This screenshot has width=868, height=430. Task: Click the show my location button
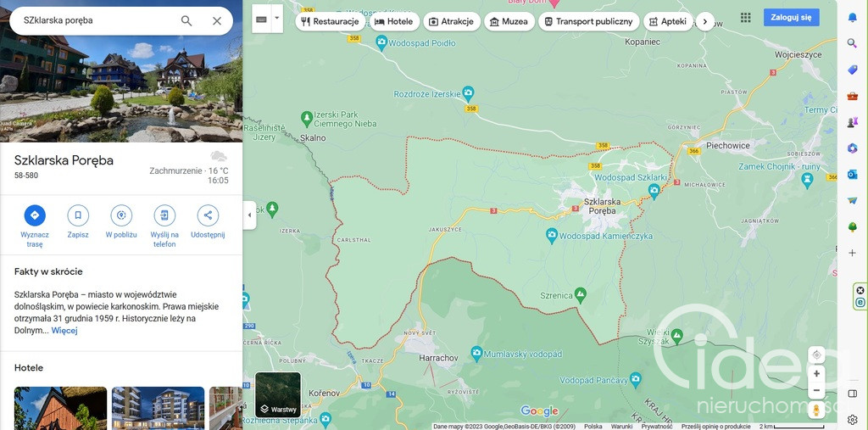coord(816,355)
